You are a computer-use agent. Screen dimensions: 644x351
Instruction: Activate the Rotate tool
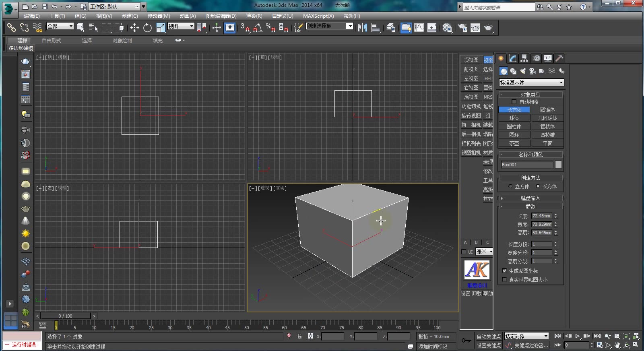(147, 28)
